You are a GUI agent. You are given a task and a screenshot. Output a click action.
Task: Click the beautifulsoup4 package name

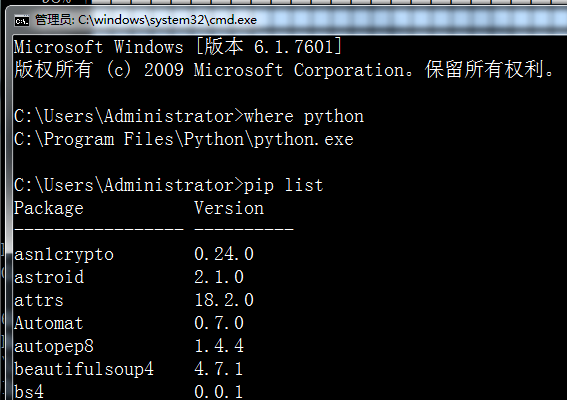84,369
